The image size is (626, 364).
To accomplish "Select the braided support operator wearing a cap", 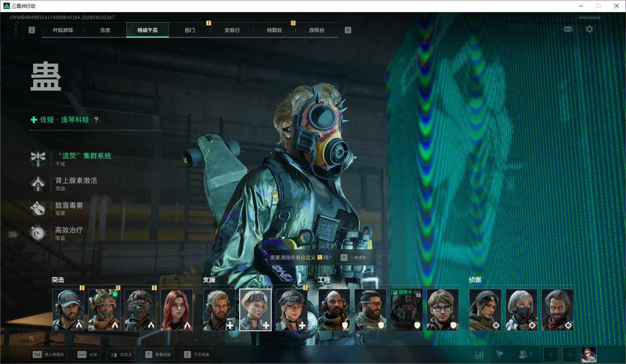I will pos(292,310).
